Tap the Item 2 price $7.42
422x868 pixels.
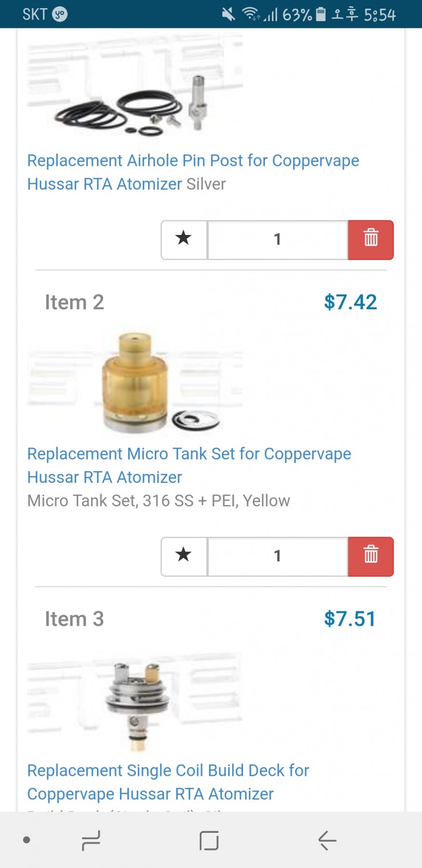coord(350,303)
